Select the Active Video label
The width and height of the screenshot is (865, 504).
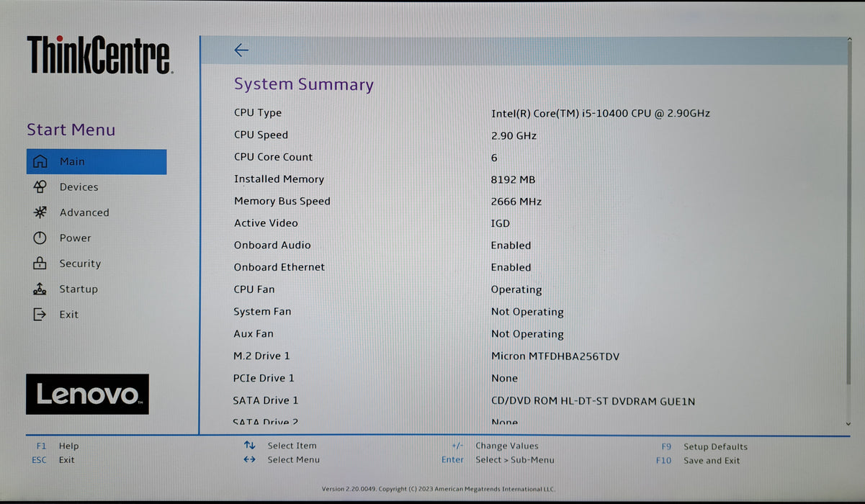tap(266, 223)
